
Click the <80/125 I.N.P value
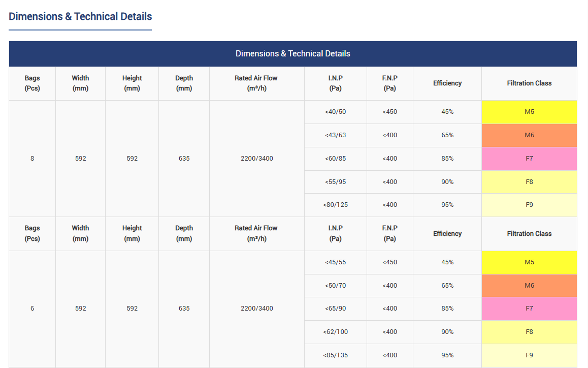pos(335,205)
